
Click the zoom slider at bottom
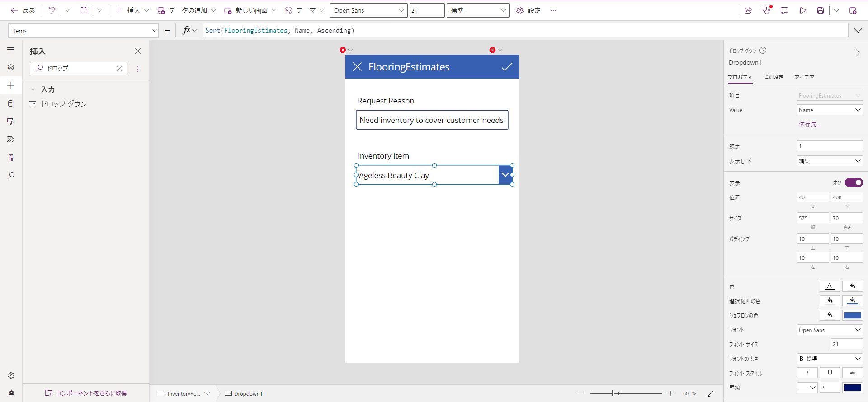[626, 393]
